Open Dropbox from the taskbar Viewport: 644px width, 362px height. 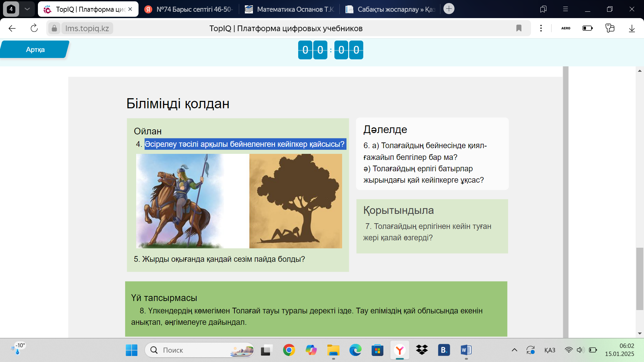tap(422, 350)
